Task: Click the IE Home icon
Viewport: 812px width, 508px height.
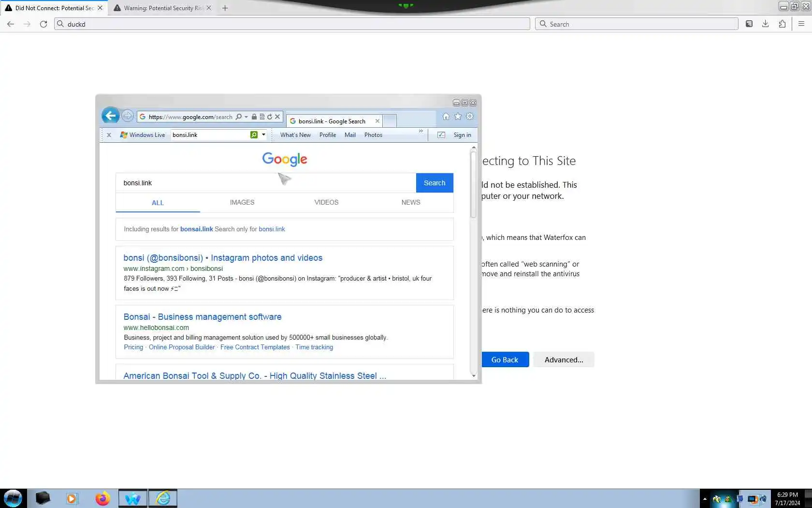Action: click(446, 116)
